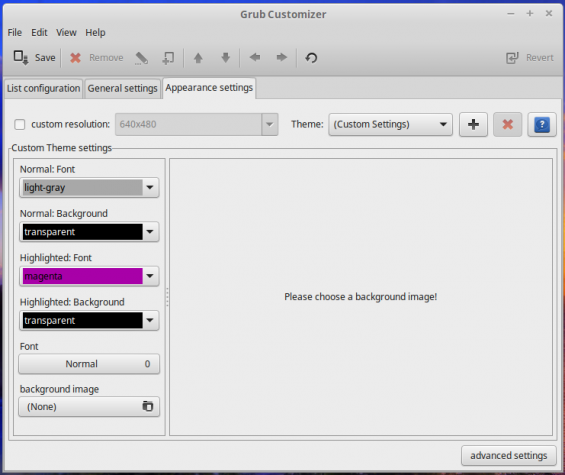
Task: Click the right arrow toolbar icon
Action: point(281,57)
